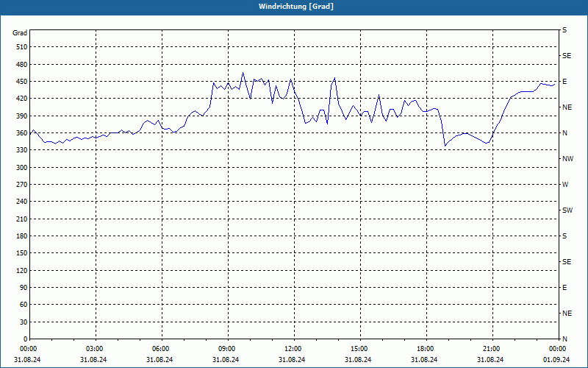Click the N compass label at 0 level
The height and width of the screenshot is (368, 588).
click(565, 339)
